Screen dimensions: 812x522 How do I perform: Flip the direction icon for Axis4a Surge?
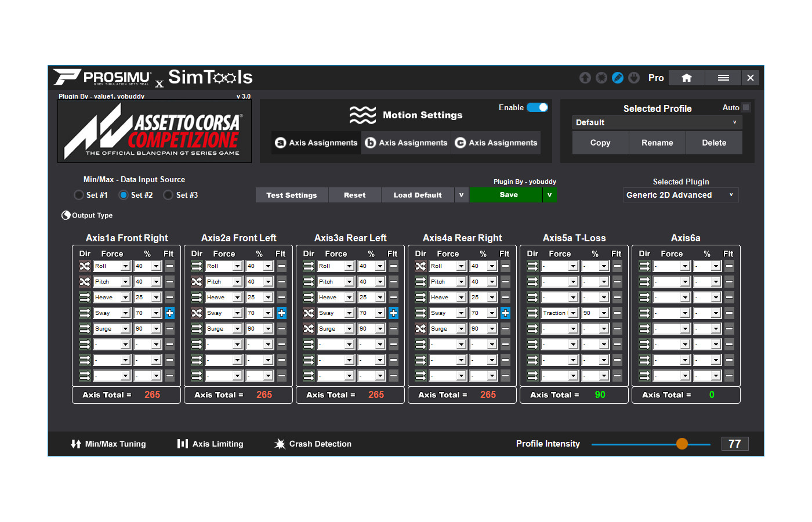coord(420,329)
